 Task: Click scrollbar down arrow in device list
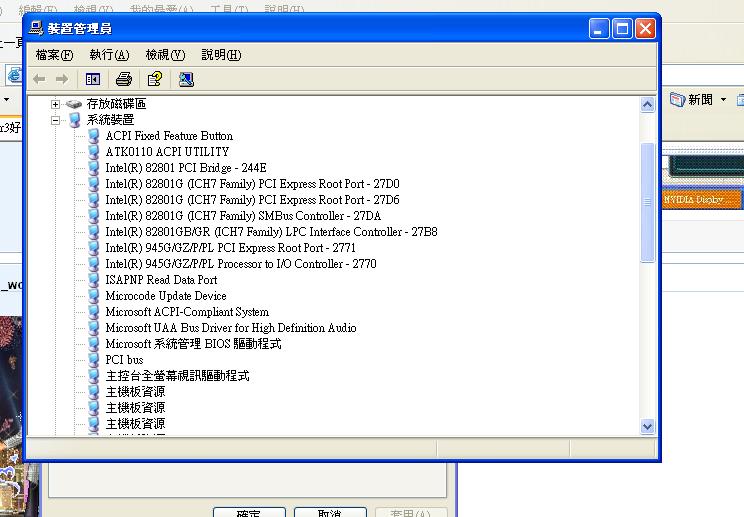[x=648, y=426]
